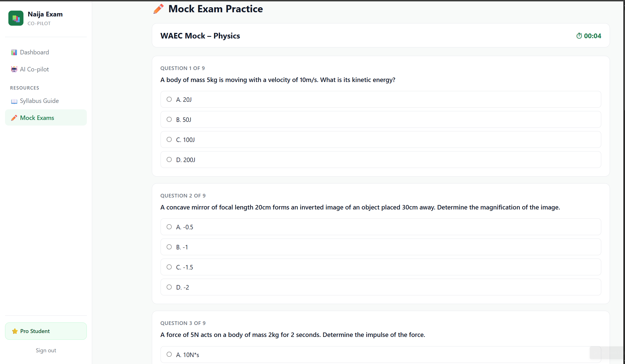This screenshot has width=625, height=364.
Task: Click the pencil icon beside page title
Action: tap(159, 9)
